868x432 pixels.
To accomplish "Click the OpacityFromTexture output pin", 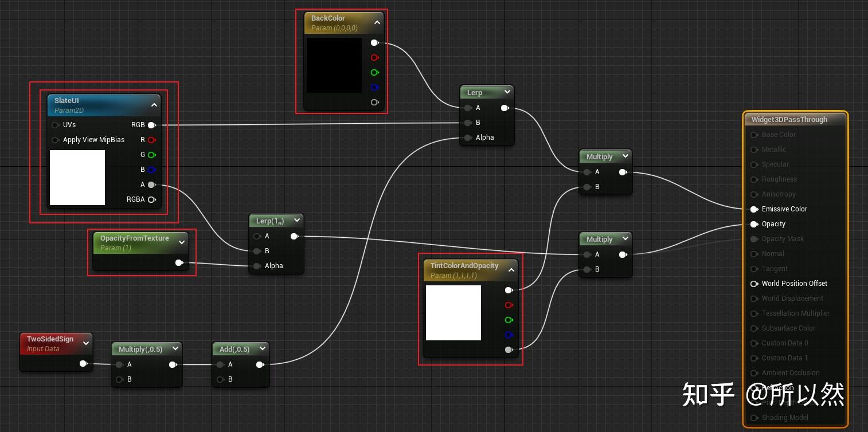I will (x=179, y=262).
